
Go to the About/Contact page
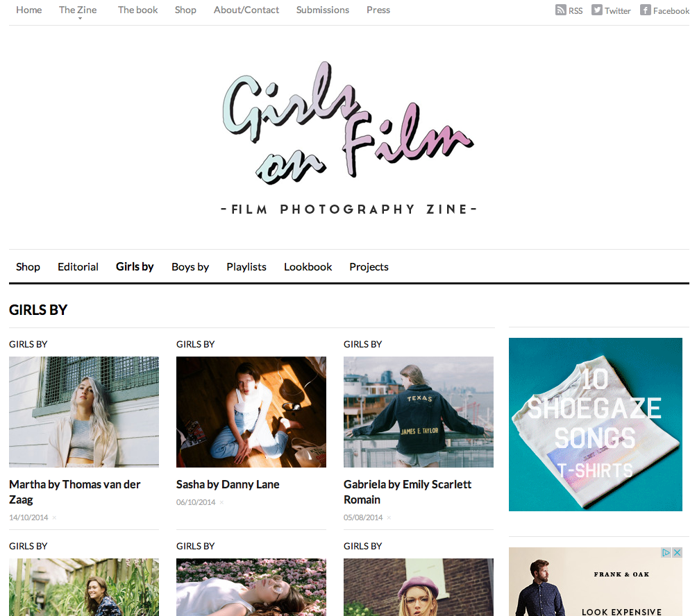coord(246,10)
